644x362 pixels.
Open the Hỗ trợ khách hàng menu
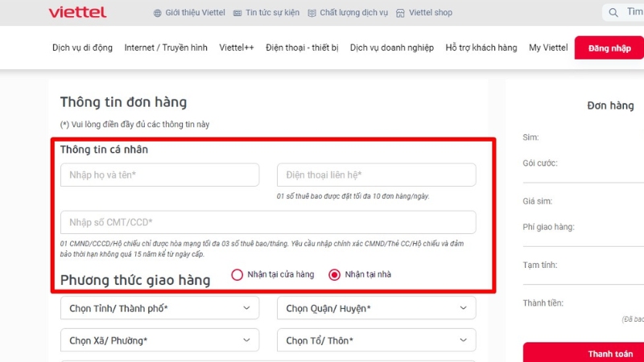pos(481,47)
